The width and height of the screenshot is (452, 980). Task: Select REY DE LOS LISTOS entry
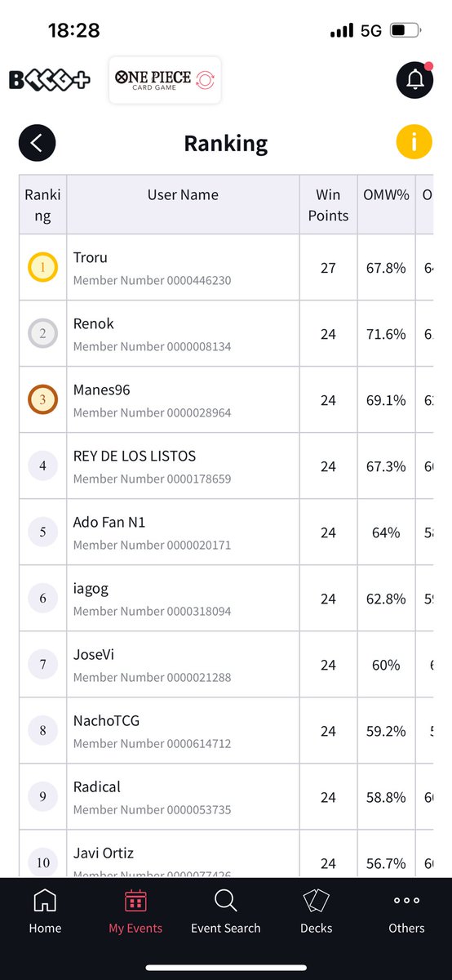pos(226,465)
